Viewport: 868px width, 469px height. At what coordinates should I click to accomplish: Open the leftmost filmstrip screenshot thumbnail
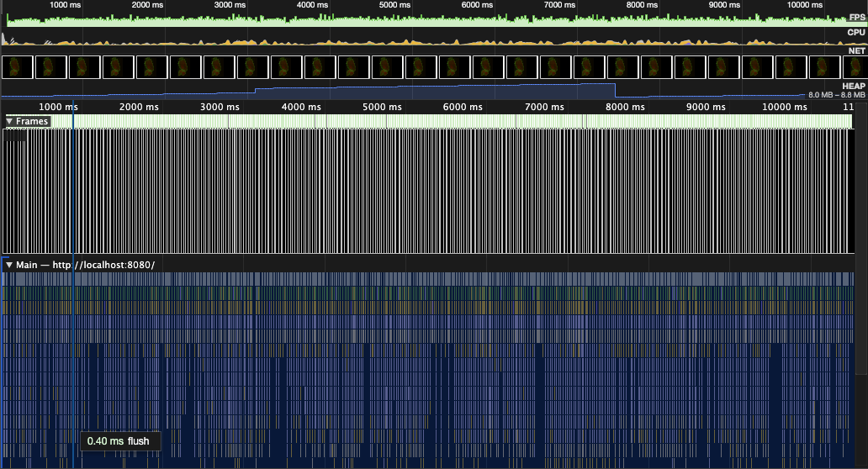coord(18,67)
